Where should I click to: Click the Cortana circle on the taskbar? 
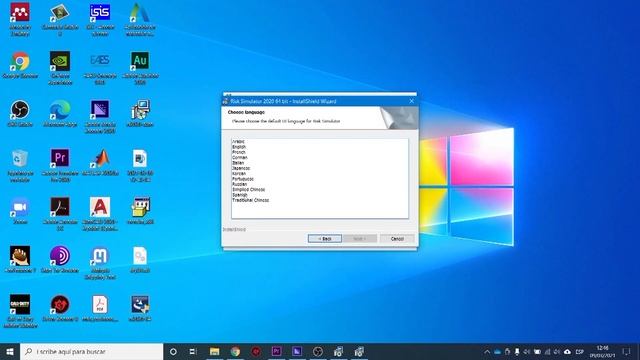pyautogui.click(x=173, y=351)
